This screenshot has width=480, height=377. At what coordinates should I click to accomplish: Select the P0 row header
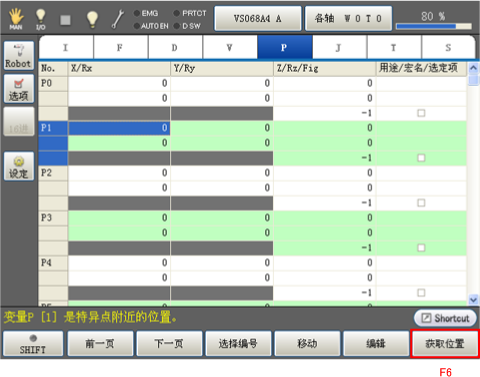[x=53, y=83]
